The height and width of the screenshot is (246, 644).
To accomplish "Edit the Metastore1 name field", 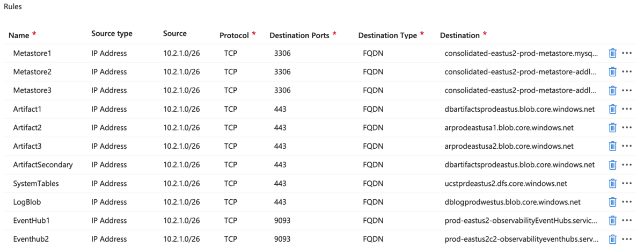I will coord(32,53).
